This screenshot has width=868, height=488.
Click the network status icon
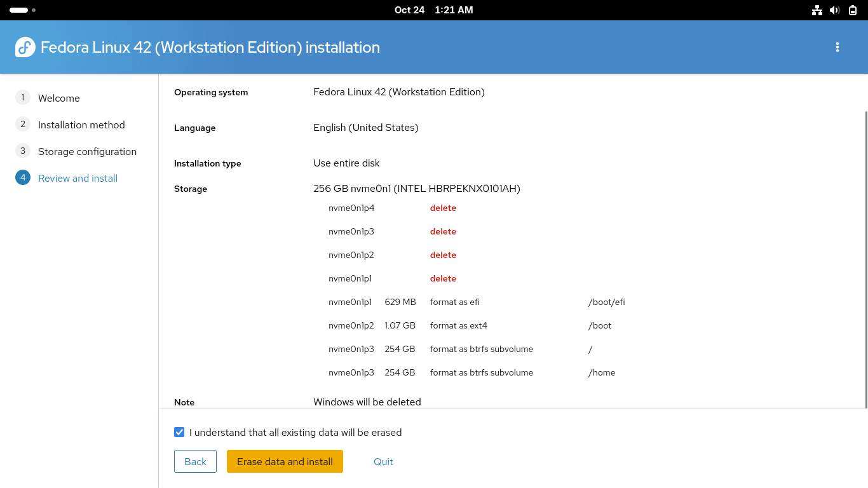click(817, 10)
